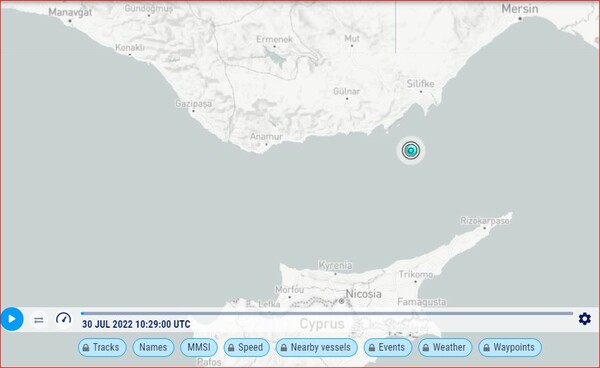Click the lock icon on Tracks
This screenshot has height=368, width=600.
(x=86, y=348)
